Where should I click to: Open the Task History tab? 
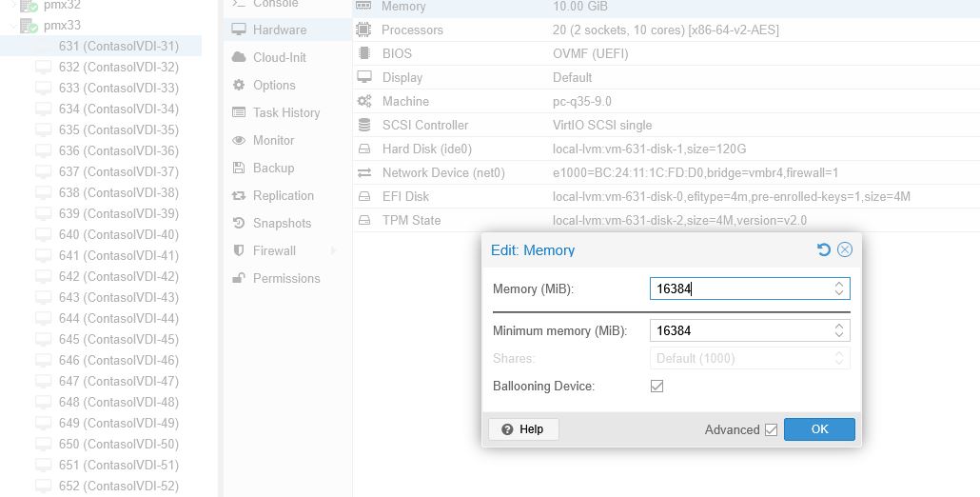pyautogui.click(x=285, y=112)
